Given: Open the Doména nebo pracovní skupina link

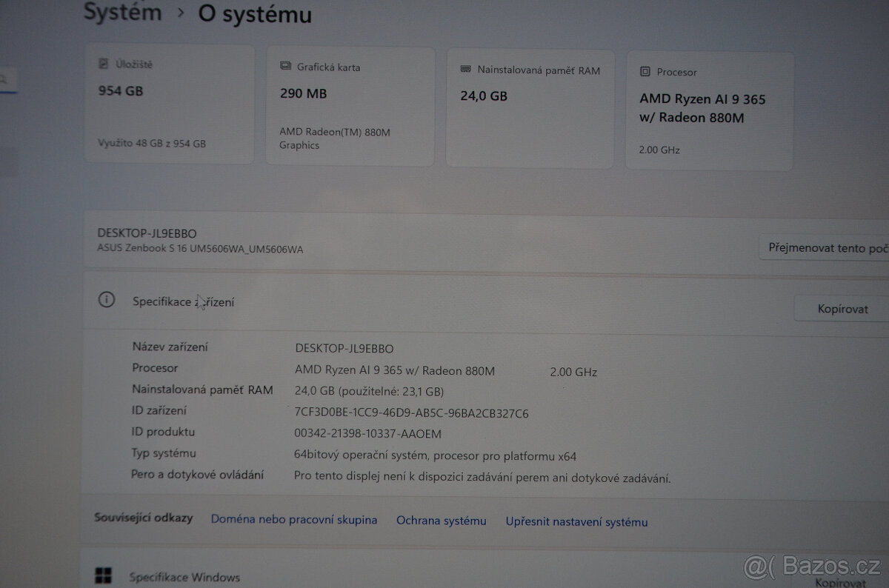Looking at the screenshot, I should (293, 520).
